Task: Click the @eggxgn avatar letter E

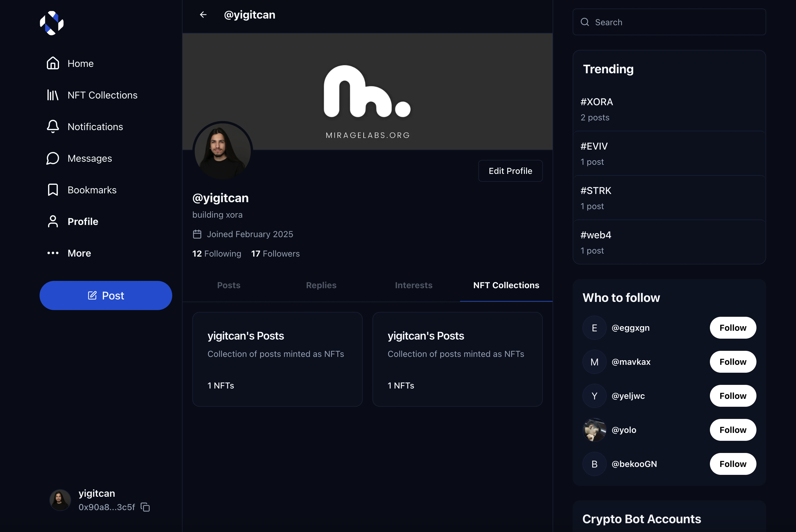Action: [594, 328]
